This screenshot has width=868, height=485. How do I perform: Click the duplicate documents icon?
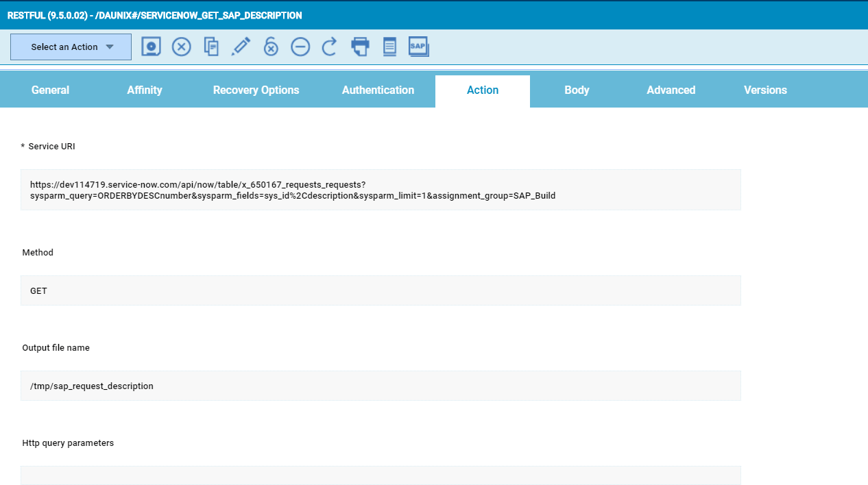click(211, 47)
